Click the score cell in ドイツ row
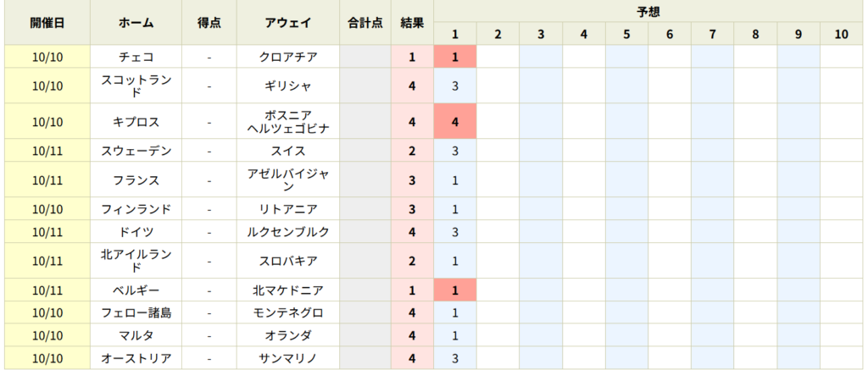Viewport: 868px width, 370px height. [x=209, y=231]
